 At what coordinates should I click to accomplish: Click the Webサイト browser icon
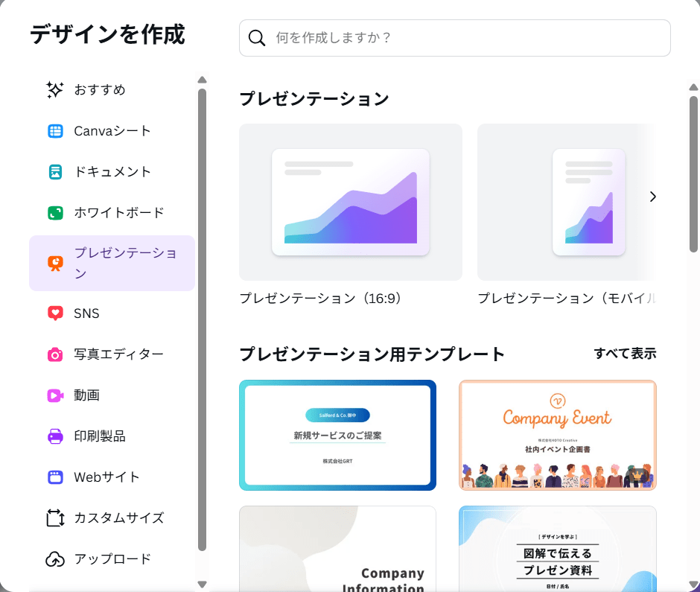(55, 477)
